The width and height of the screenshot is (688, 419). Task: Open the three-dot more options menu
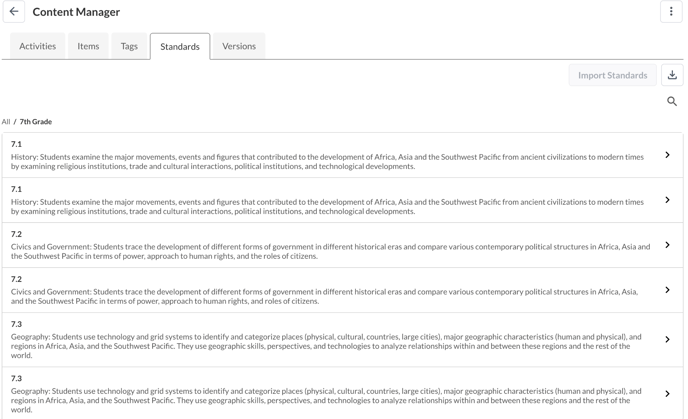click(671, 12)
